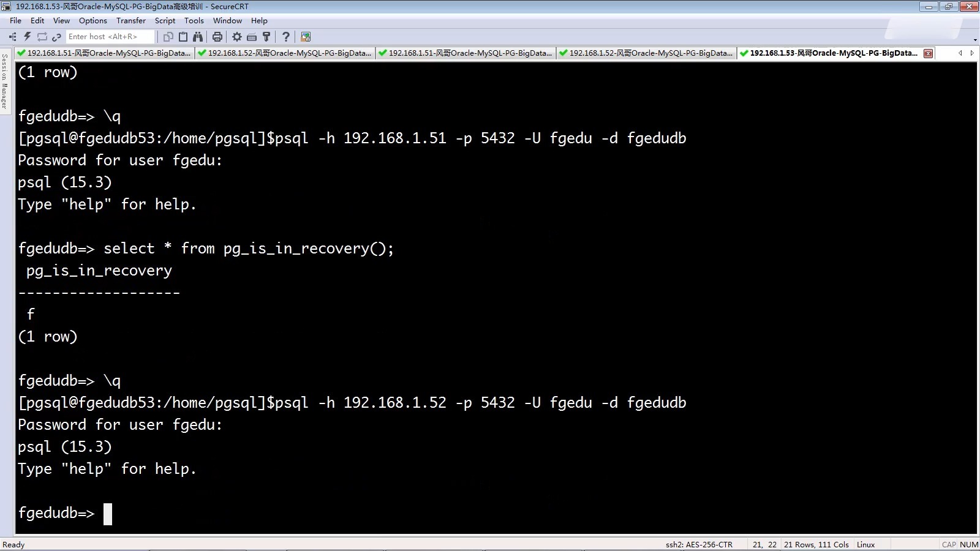
Task: Click the Keymap editor keyboard icon
Action: [x=251, y=37]
